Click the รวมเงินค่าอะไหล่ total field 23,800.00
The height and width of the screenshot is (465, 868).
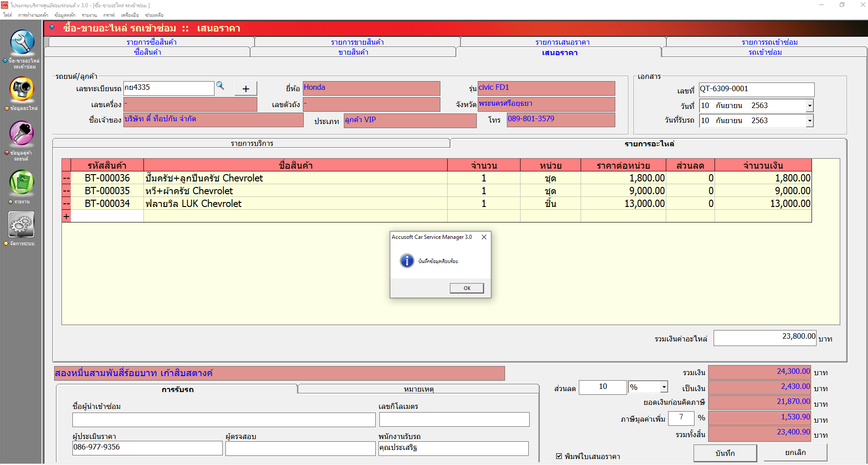(765, 338)
